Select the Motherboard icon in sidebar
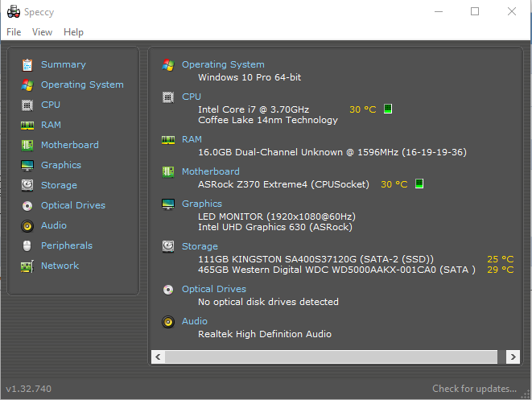 27,145
